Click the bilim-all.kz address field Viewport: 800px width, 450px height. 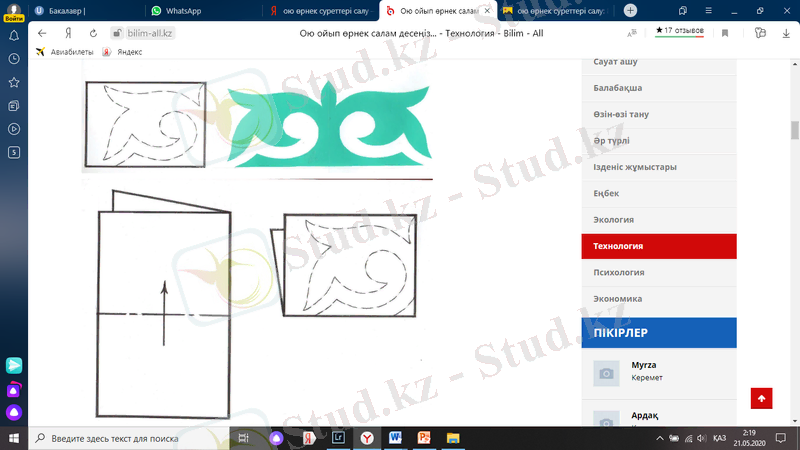143,33
